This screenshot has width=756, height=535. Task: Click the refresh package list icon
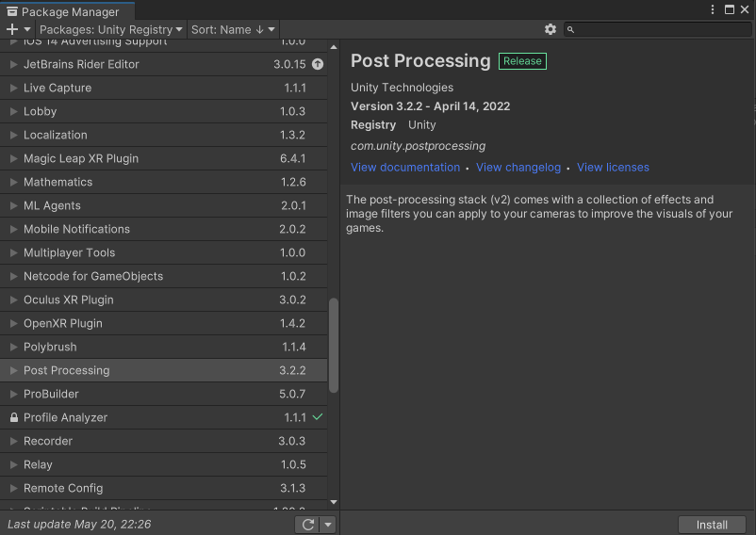click(308, 525)
